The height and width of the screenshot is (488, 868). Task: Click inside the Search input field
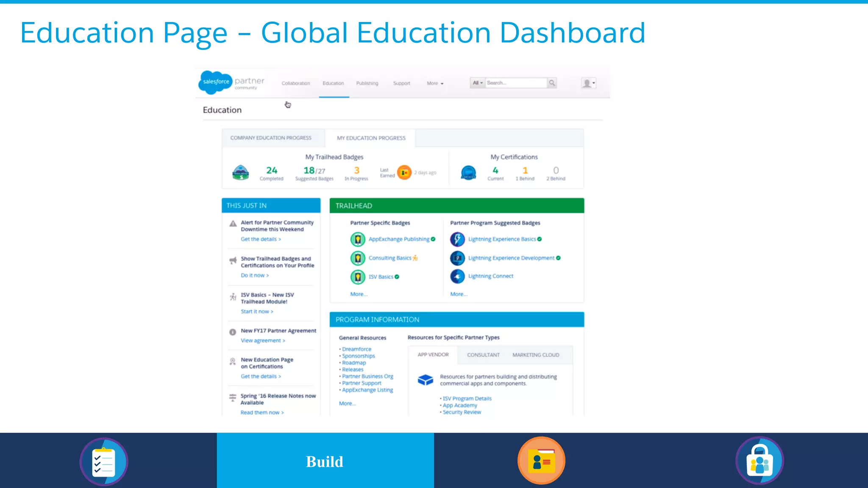click(x=516, y=83)
